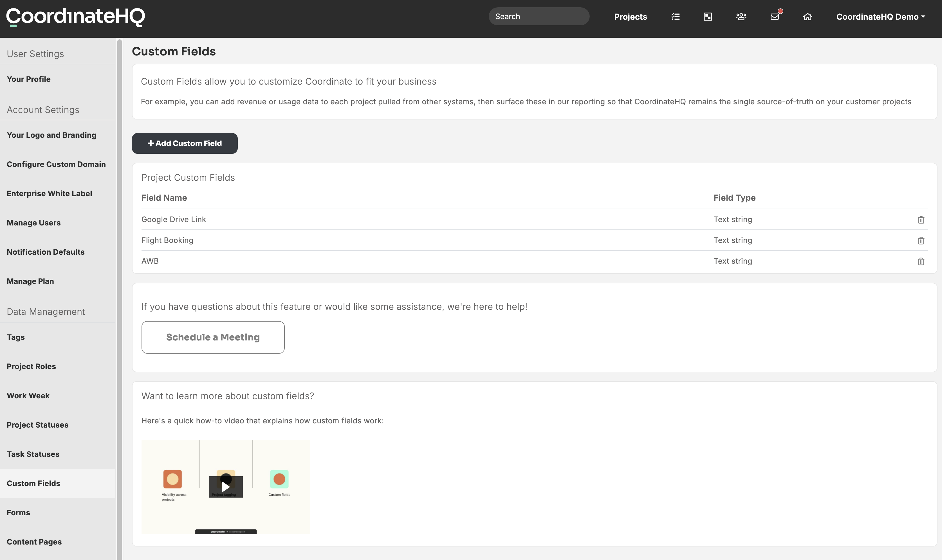Click the Field Name column header

[164, 198]
